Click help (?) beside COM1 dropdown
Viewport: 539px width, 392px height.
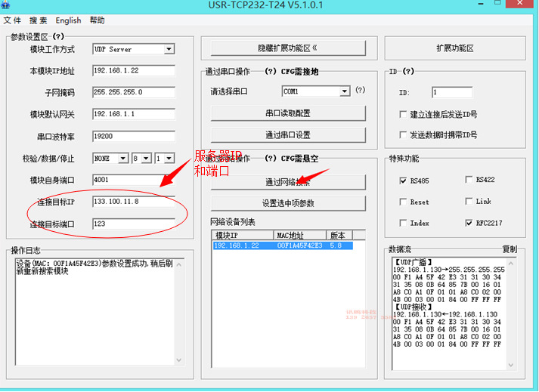[x=360, y=90]
